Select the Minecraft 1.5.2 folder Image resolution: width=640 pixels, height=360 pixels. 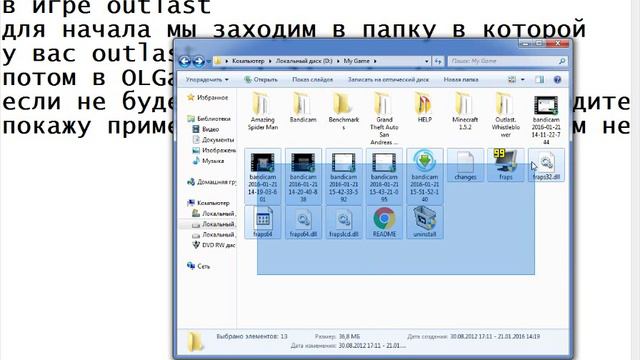pos(465,112)
